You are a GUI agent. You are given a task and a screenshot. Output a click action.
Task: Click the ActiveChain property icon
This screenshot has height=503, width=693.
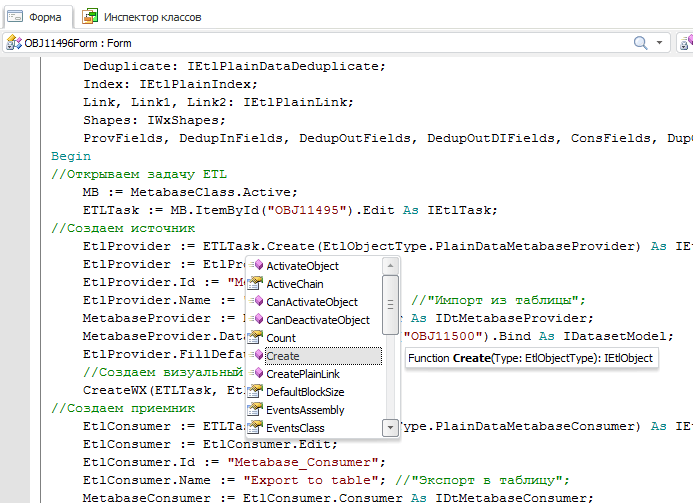click(255, 284)
